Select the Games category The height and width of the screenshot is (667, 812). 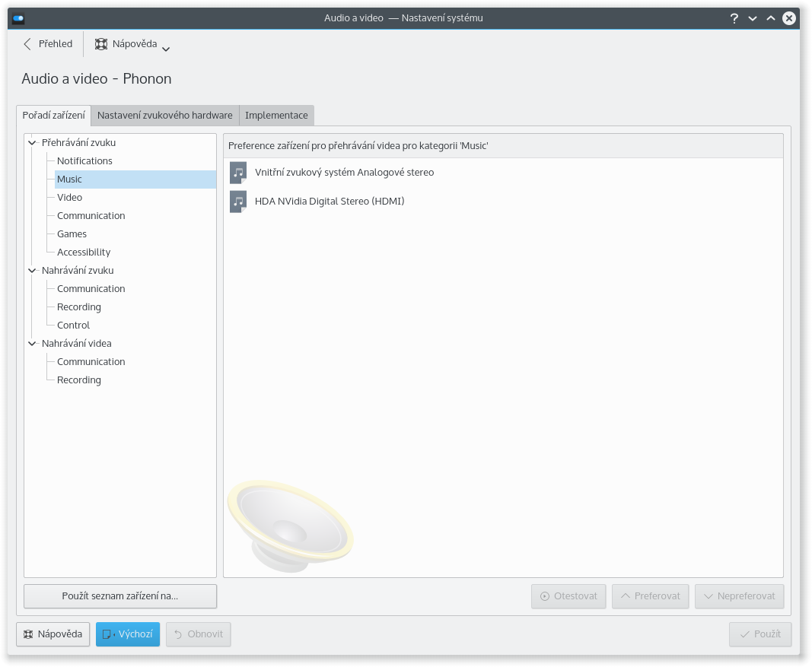(72, 233)
